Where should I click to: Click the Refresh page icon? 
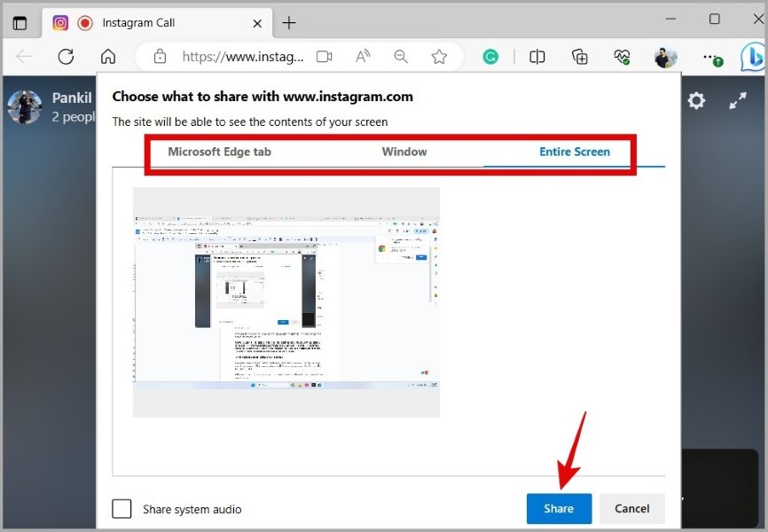[66, 57]
